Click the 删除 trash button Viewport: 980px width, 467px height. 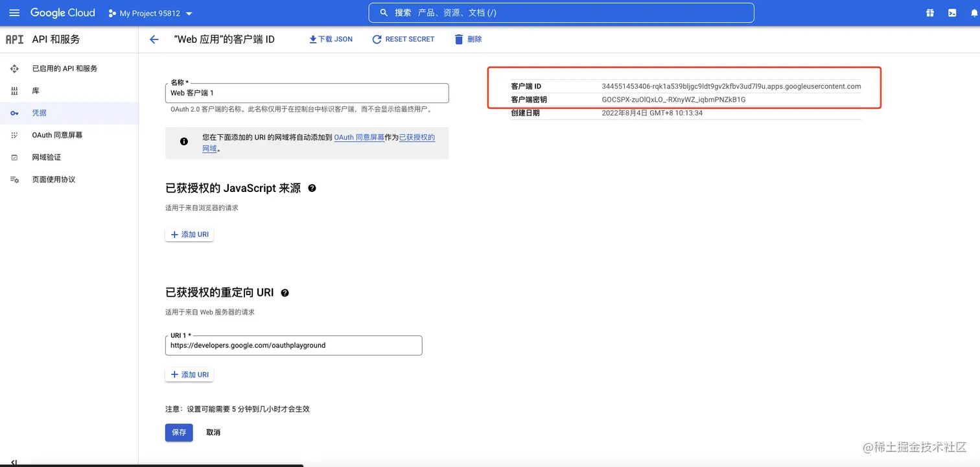click(x=468, y=40)
